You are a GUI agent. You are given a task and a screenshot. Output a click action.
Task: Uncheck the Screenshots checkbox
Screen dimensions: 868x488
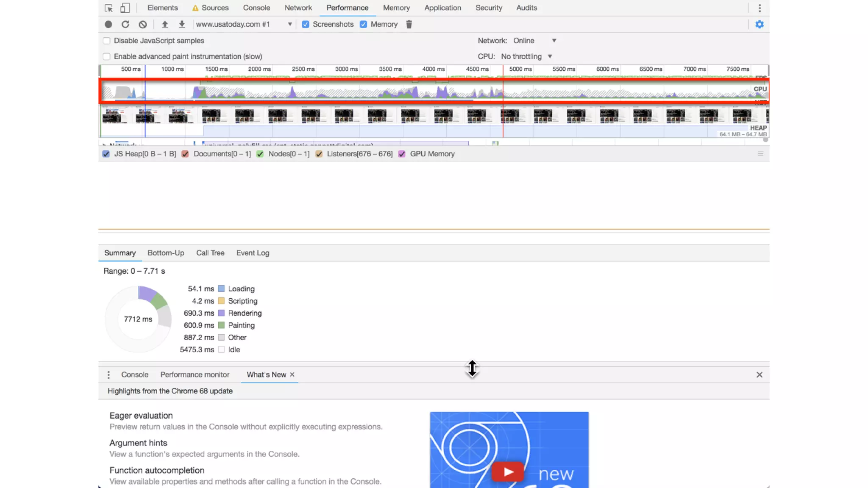(x=306, y=25)
